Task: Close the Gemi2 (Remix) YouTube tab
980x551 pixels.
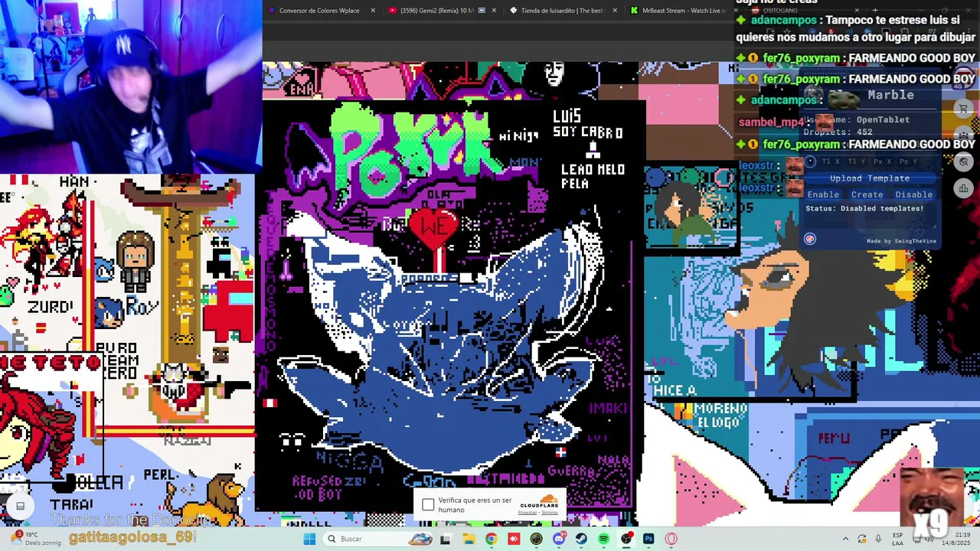Action: tap(493, 11)
